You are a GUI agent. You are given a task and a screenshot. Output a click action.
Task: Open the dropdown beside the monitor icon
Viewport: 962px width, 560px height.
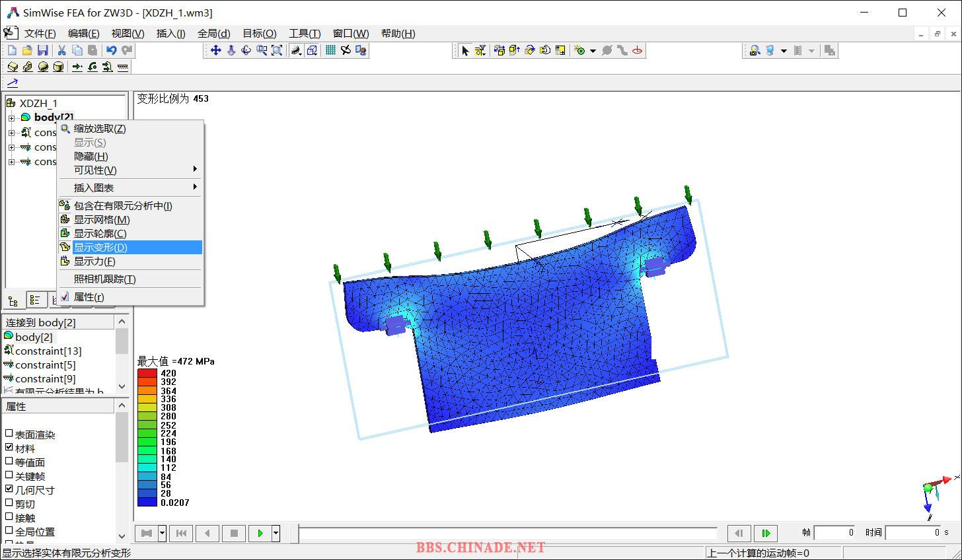click(784, 50)
